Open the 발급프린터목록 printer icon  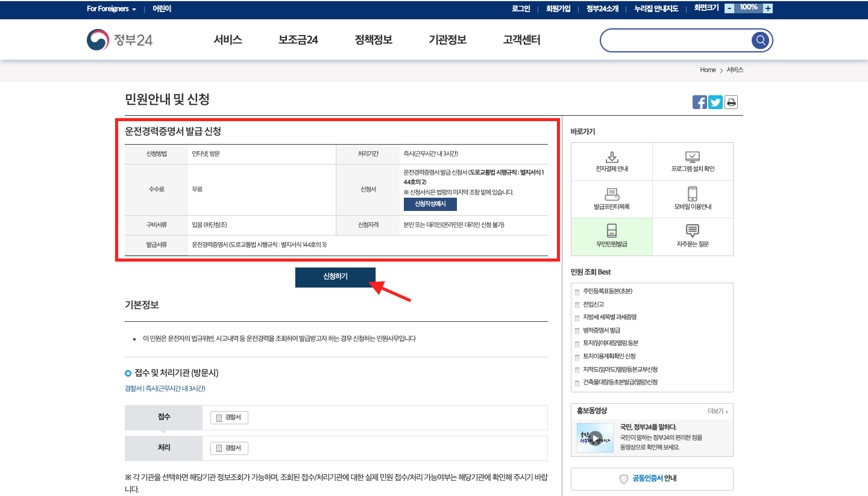click(x=611, y=199)
